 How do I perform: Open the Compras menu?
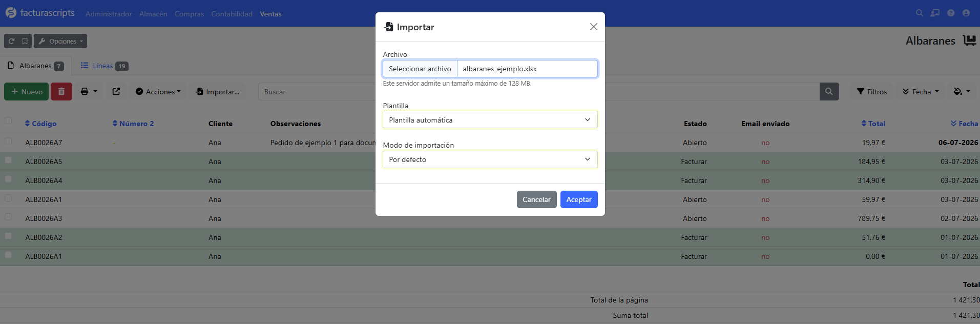tap(189, 14)
